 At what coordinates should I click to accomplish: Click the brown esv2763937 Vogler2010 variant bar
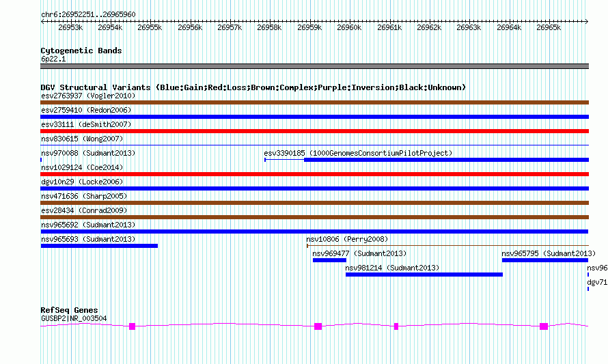point(314,102)
